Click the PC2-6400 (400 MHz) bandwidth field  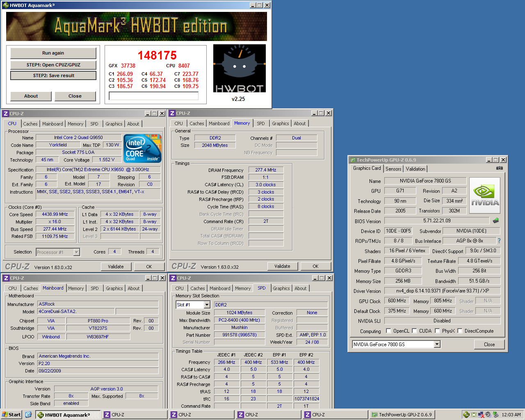pyautogui.click(x=240, y=320)
